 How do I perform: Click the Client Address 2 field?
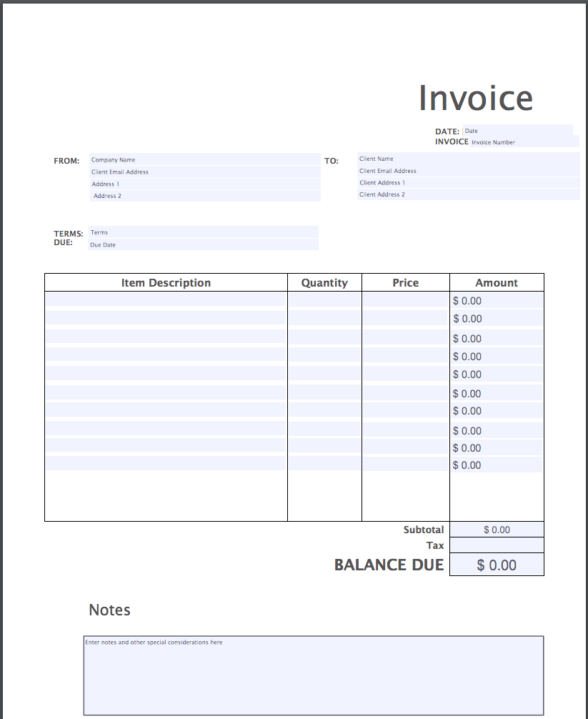pos(468,194)
